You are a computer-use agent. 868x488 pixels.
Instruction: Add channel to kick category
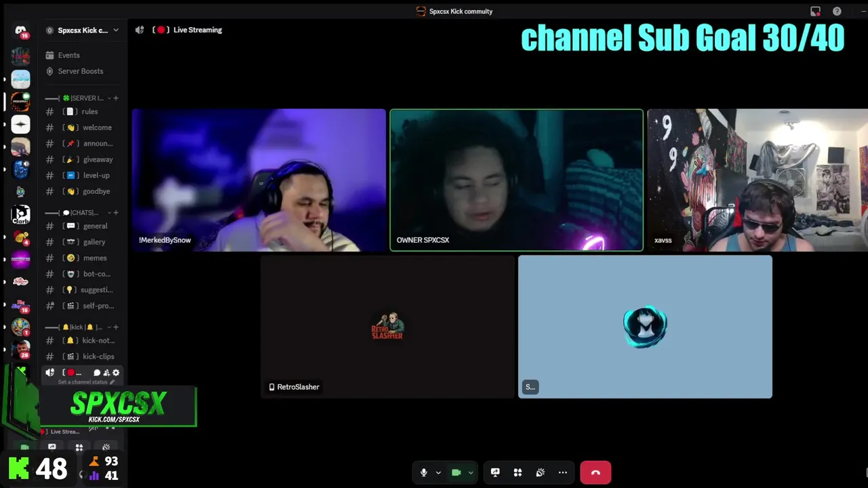point(116,327)
